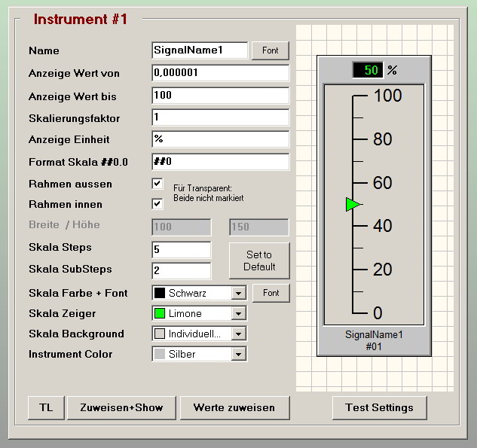The image size is (477, 448).
Task: Click the SignalName1 #01 caption in the preview
Action: [374, 340]
